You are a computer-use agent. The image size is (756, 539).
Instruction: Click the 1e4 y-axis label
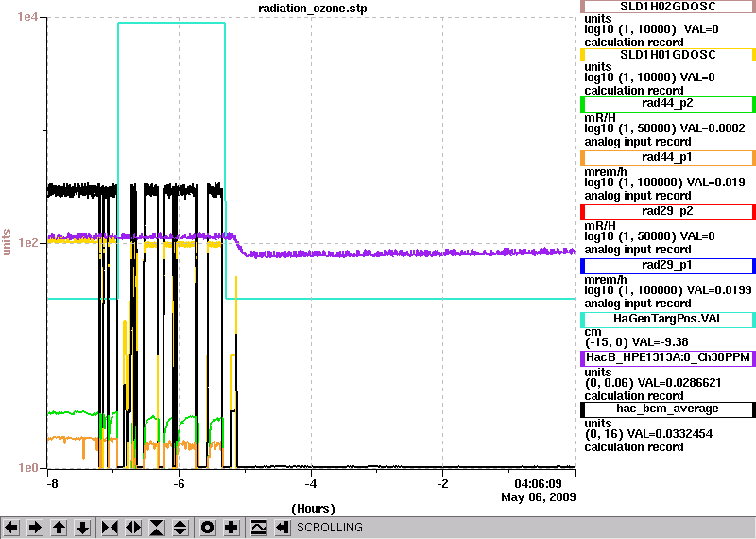tap(27, 17)
